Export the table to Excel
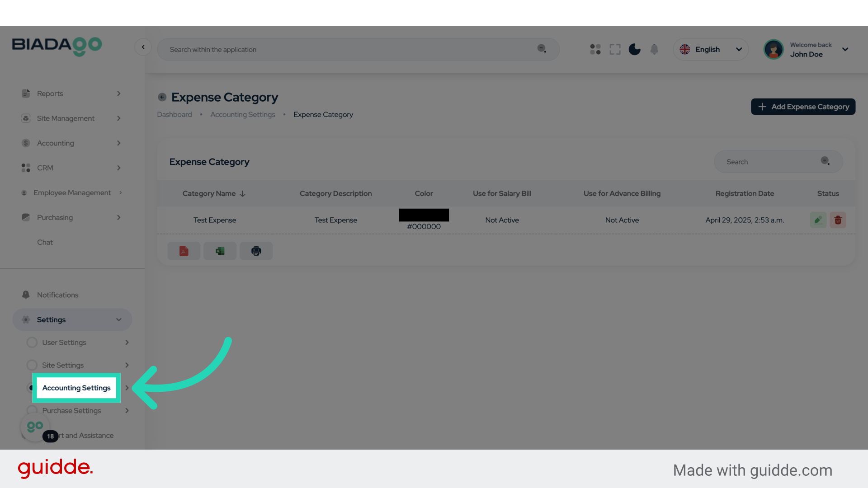The height and width of the screenshot is (488, 868). click(220, 251)
